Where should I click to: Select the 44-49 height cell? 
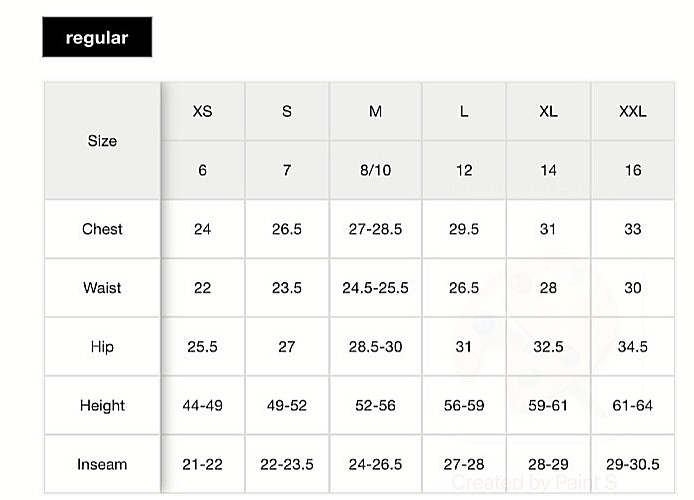coord(202,405)
